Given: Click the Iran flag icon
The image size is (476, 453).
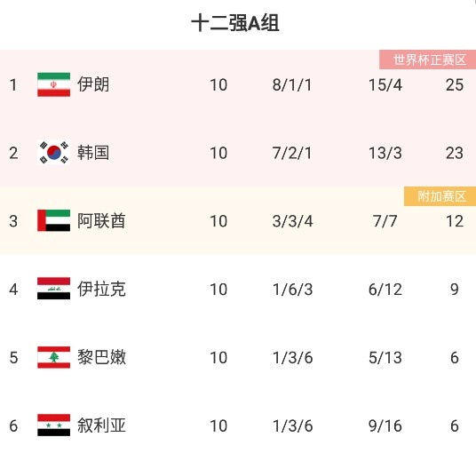Looking at the screenshot, I should [54, 84].
